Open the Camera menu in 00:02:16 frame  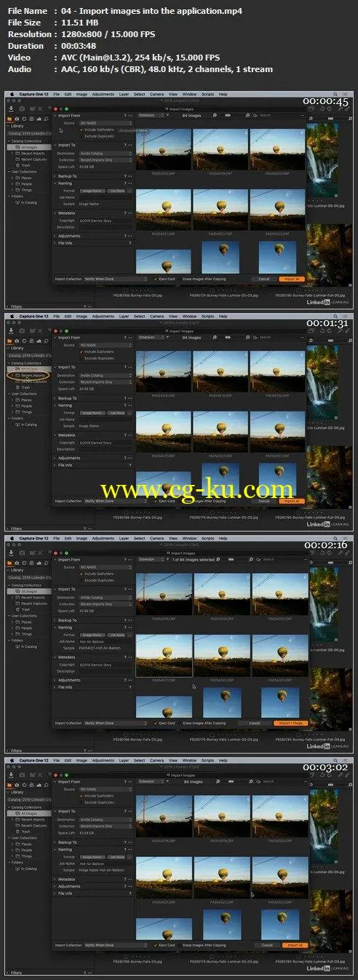(157, 539)
